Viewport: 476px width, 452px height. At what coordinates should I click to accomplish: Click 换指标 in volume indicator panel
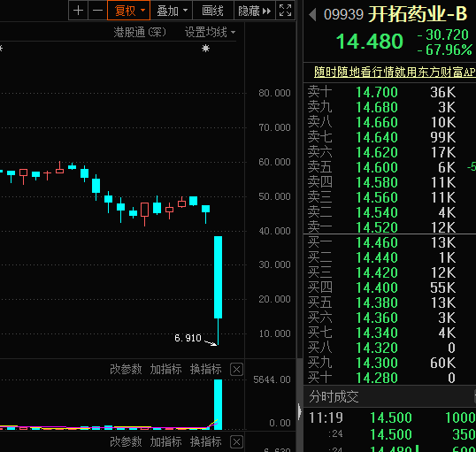tap(206, 370)
